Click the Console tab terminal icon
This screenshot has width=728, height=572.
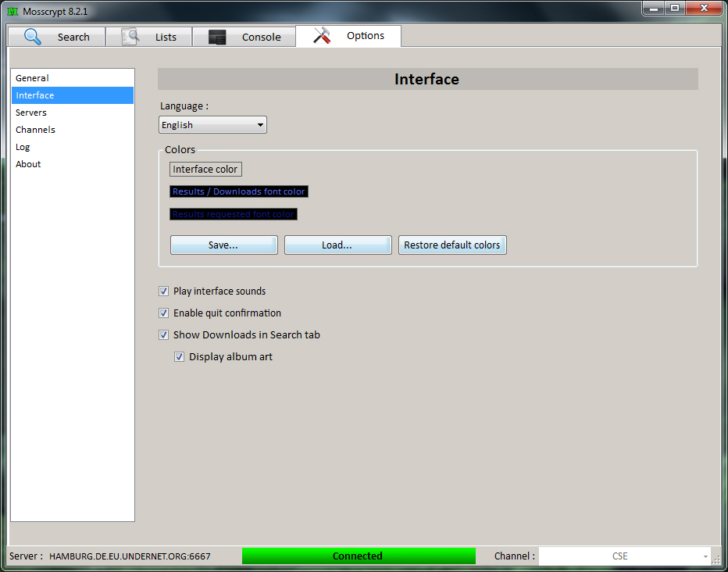[x=217, y=38]
